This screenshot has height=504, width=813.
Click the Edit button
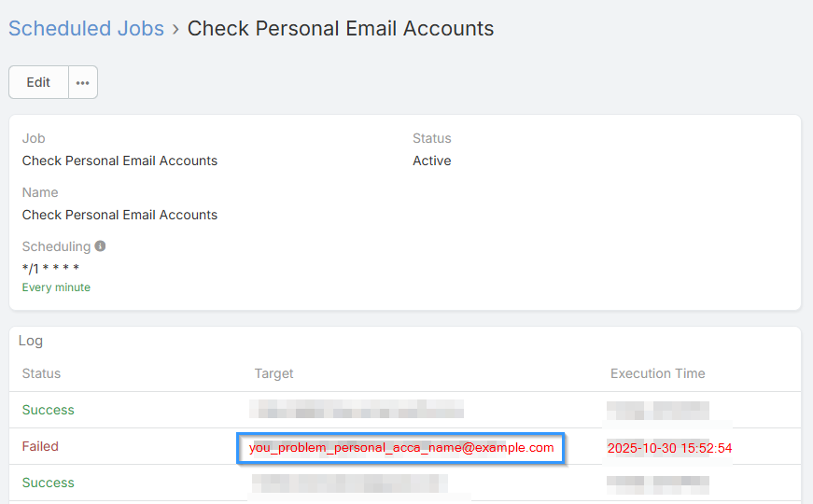pos(38,82)
